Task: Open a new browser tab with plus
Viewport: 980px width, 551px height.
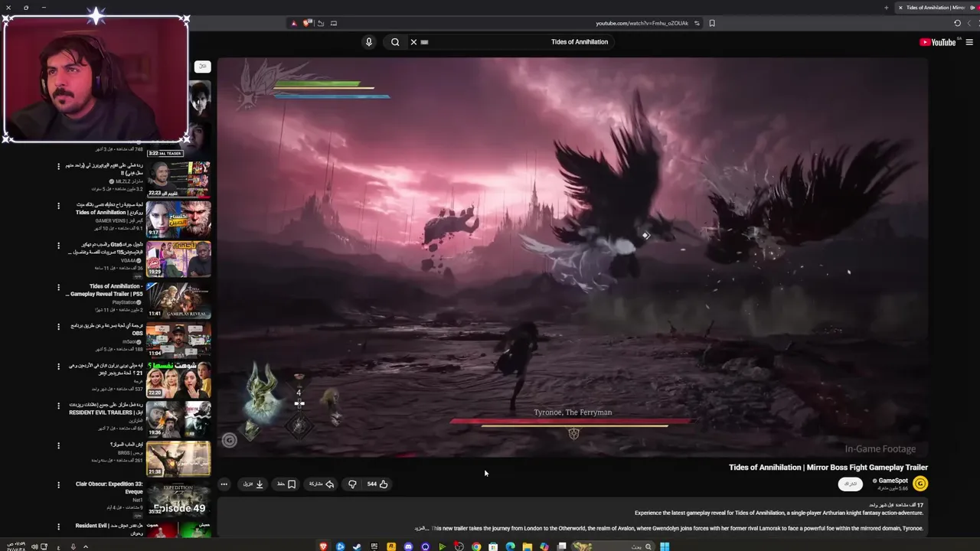Action: click(887, 8)
